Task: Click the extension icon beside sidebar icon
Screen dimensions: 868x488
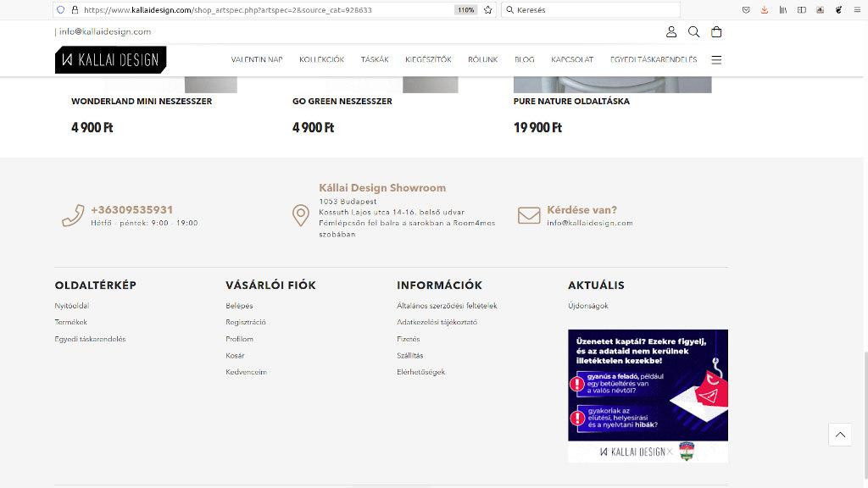Action: click(820, 10)
